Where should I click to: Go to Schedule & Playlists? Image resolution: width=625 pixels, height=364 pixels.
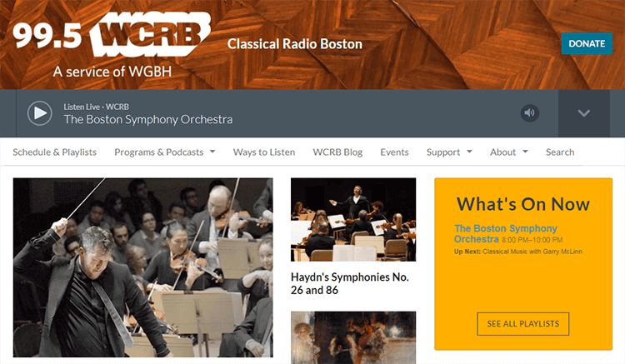55,152
